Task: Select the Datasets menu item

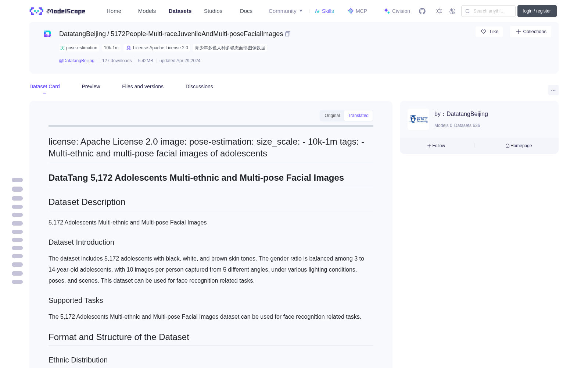Action: pyautogui.click(x=180, y=11)
